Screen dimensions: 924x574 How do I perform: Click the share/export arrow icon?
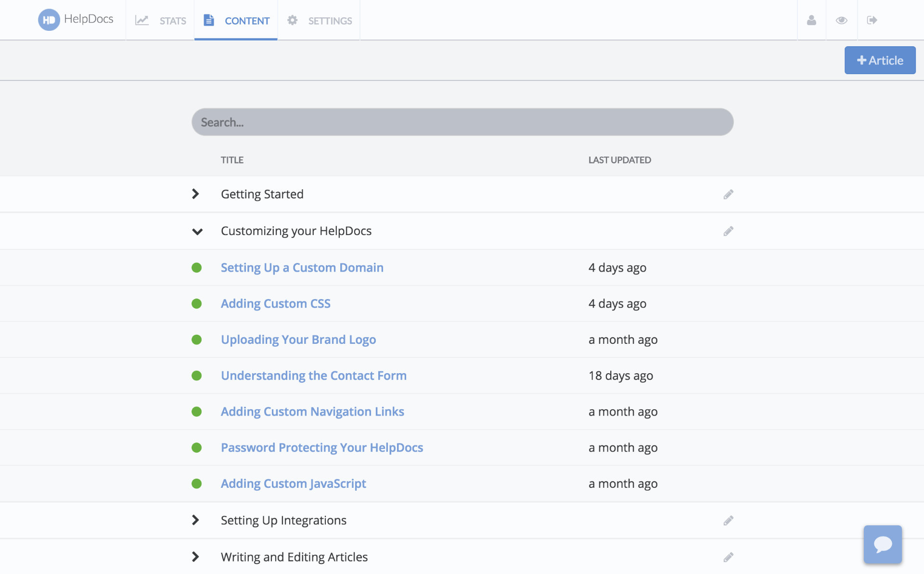872,20
